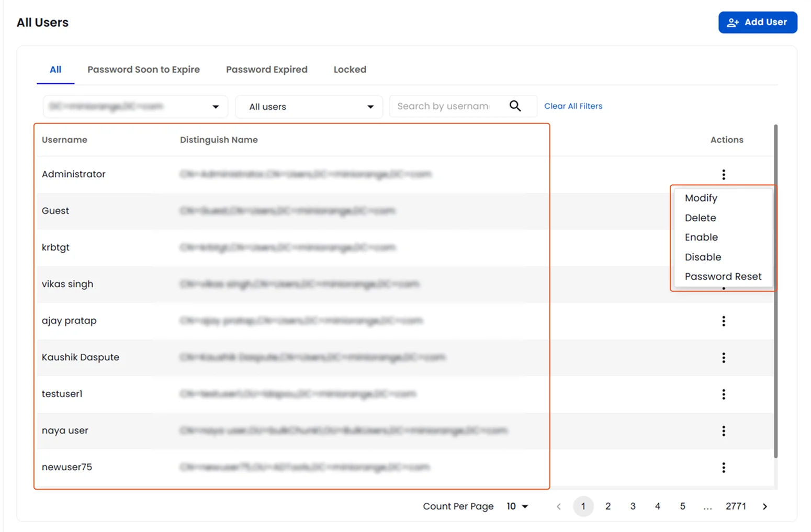The image size is (811, 532).
Task: Open the Count Per Page dropdown
Action: pos(516,506)
